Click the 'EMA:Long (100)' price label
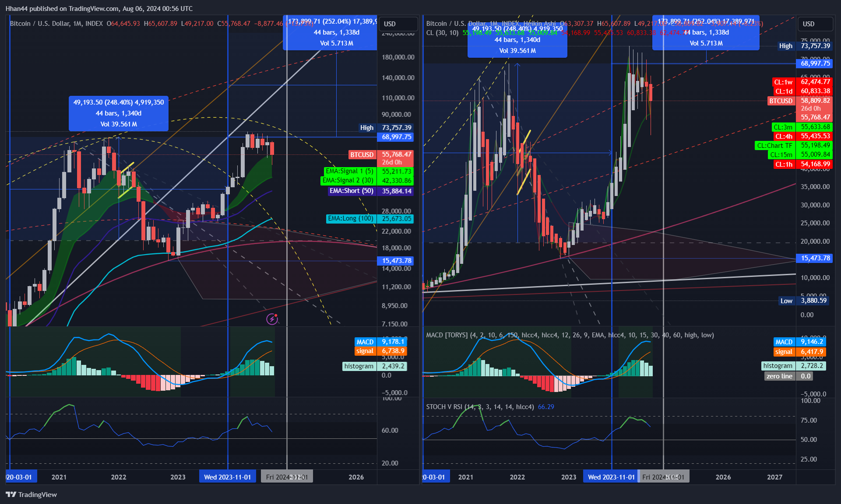This screenshot has width=841, height=504. [x=351, y=218]
